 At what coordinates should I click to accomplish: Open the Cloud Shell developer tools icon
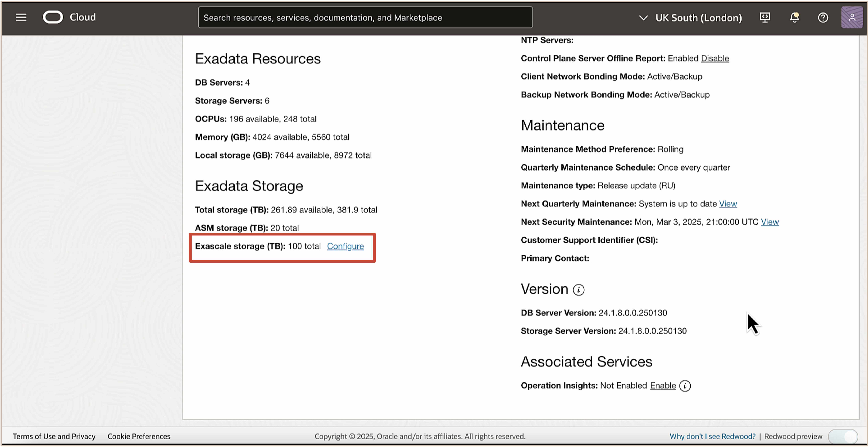(x=765, y=17)
